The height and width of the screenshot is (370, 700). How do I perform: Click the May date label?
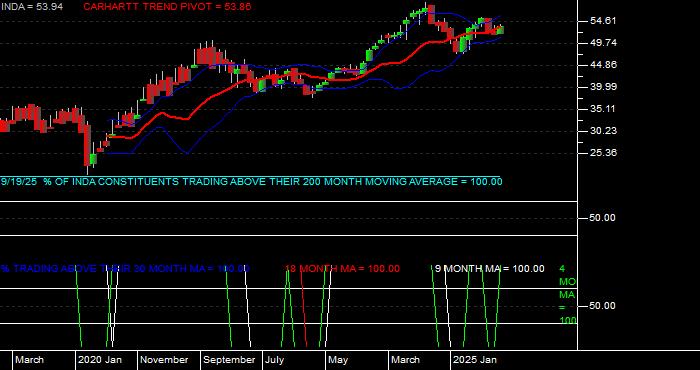[338, 360]
